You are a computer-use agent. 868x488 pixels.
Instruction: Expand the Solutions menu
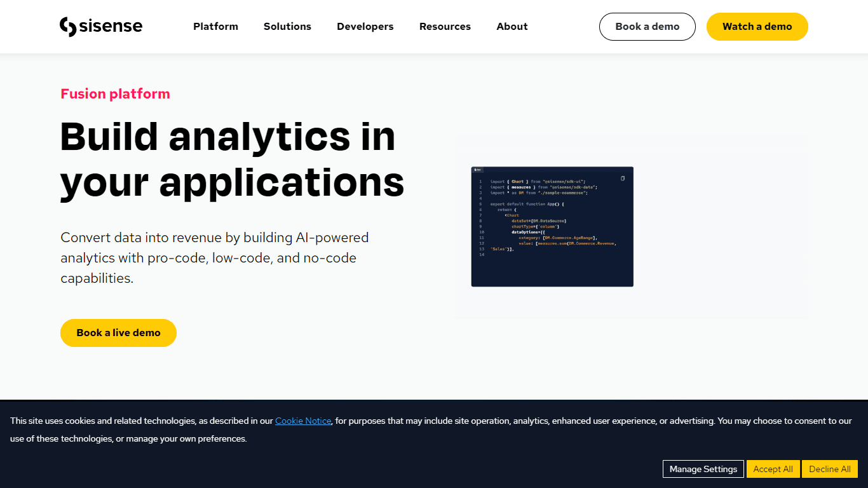click(x=287, y=27)
